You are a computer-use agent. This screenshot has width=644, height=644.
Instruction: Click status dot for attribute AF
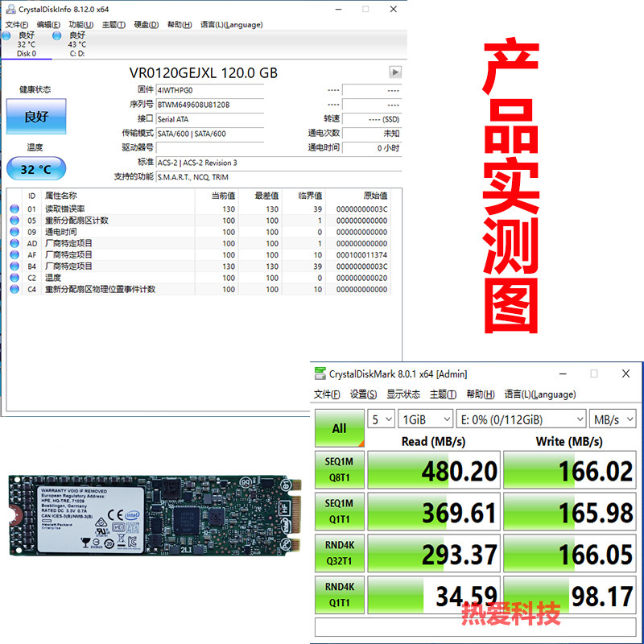tap(14, 254)
